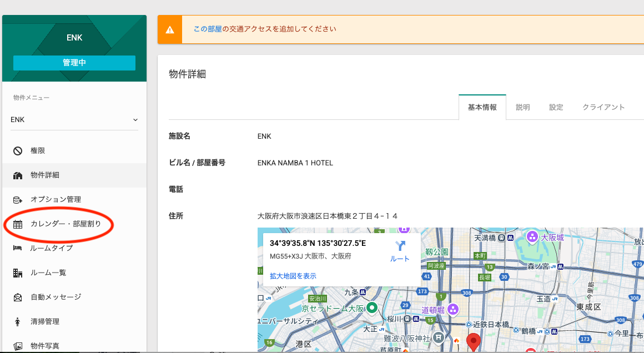
Task: Click the 権限 prohibited-circle icon
Action: [x=18, y=151]
